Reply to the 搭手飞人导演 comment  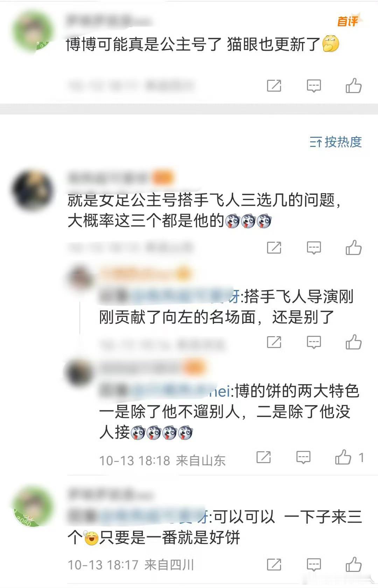[x=314, y=342]
